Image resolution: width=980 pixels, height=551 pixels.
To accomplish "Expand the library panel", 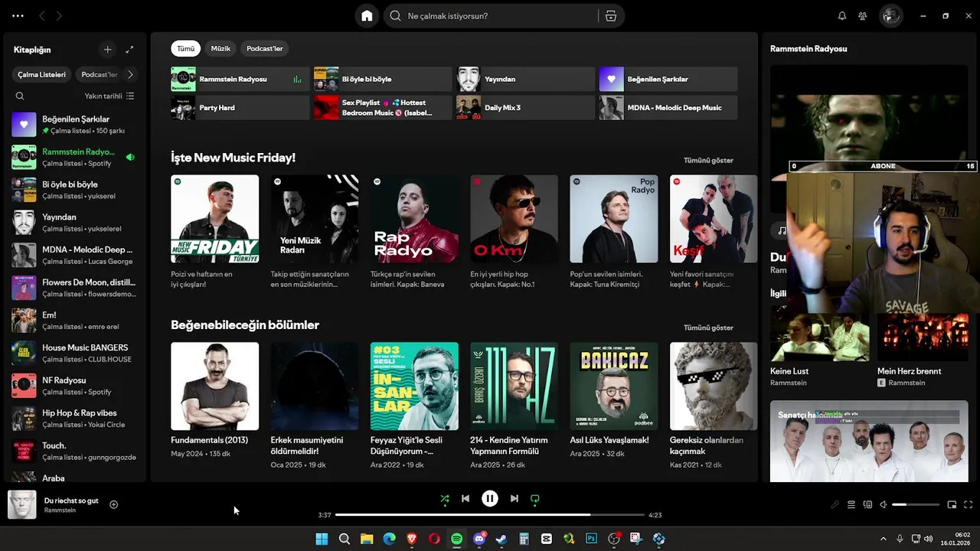I will (x=129, y=50).
